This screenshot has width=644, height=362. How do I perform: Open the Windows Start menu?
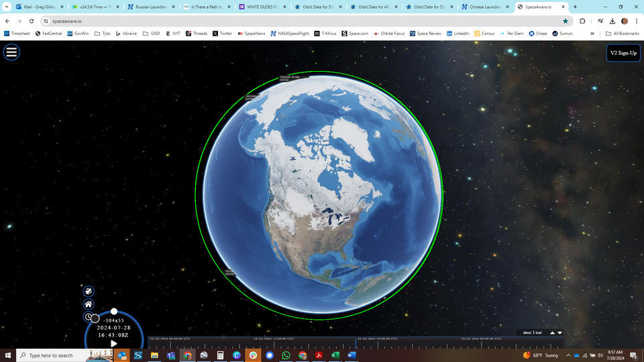tap(8, 355)
